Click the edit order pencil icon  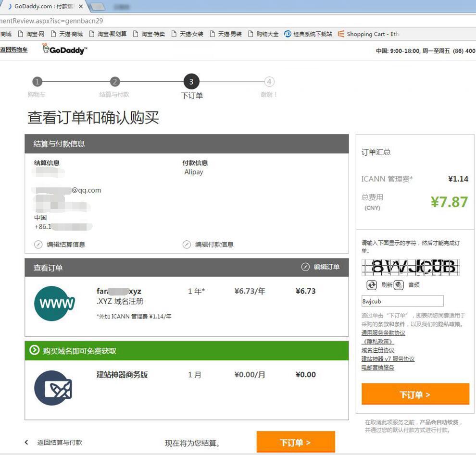[305, 267]
